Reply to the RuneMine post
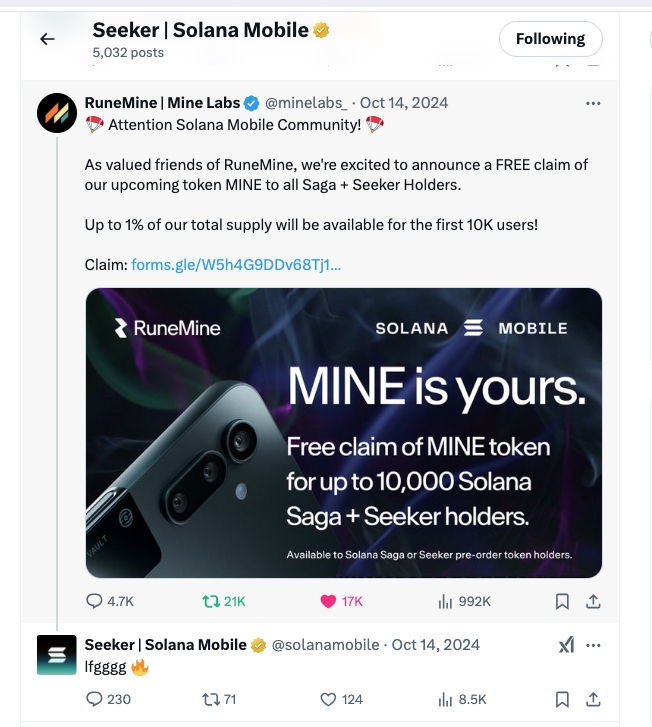The height and width of the screenshot is (727, 652). coord(95,601)
